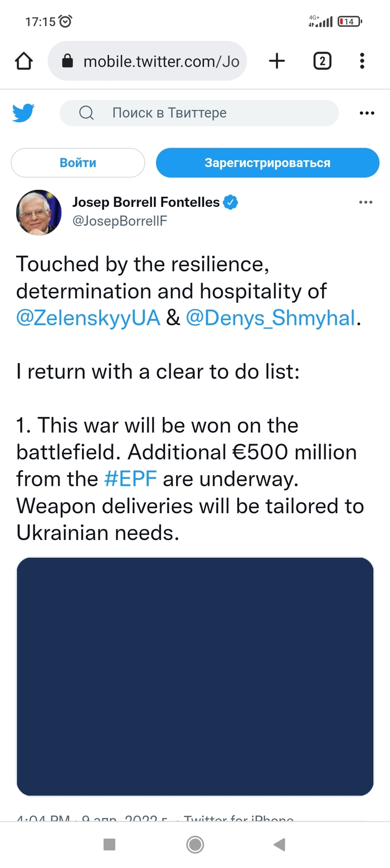The image size is (390, 868).
Task: Open the #EPF hashtag
Action: 131,479
